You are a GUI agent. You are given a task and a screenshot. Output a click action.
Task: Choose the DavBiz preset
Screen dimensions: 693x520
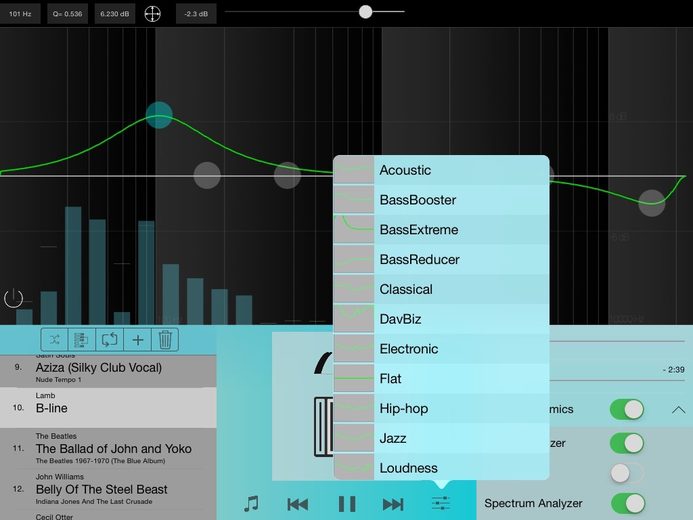click(441, 319)
